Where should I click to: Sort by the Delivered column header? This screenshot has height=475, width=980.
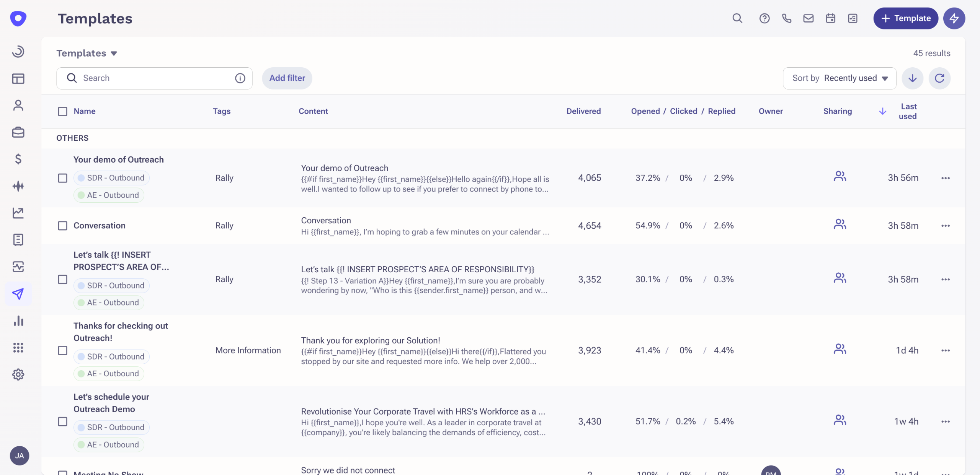pos(583,111)
